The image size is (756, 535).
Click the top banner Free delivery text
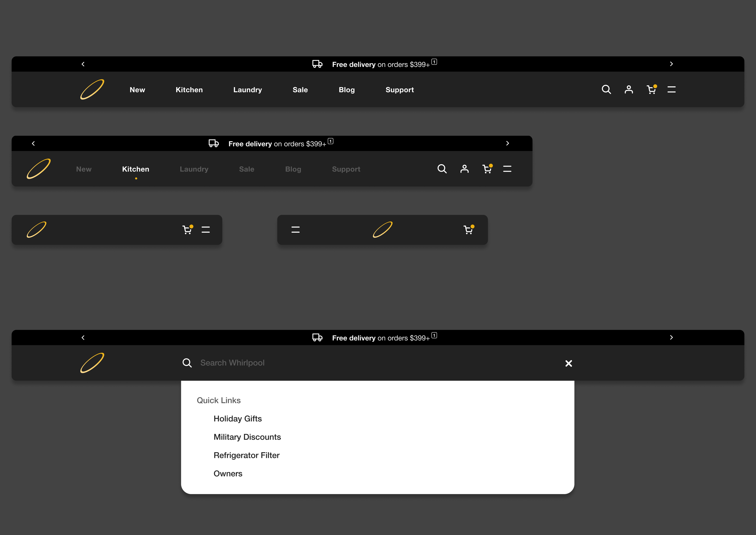pyautogui.click(x=381, y=65)
